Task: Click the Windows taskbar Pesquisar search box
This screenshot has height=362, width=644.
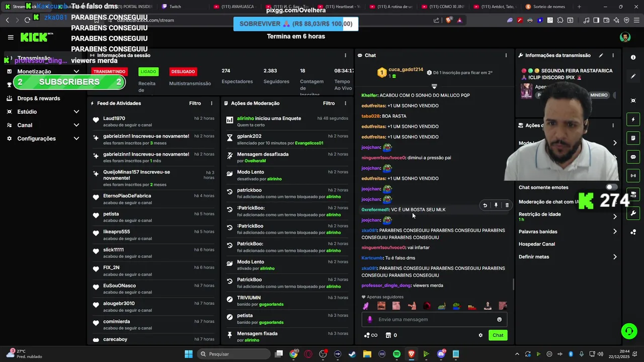Action: click(x=233, y=354)
